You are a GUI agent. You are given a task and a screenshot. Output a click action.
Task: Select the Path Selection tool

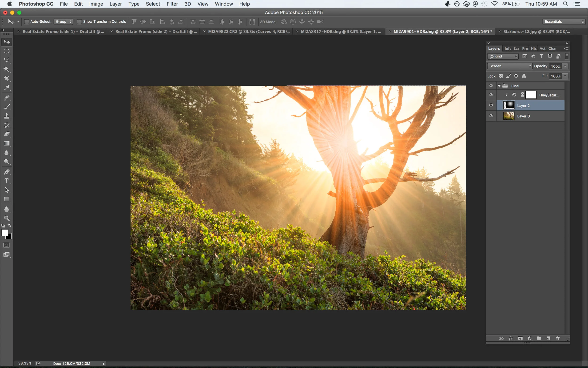7,190
